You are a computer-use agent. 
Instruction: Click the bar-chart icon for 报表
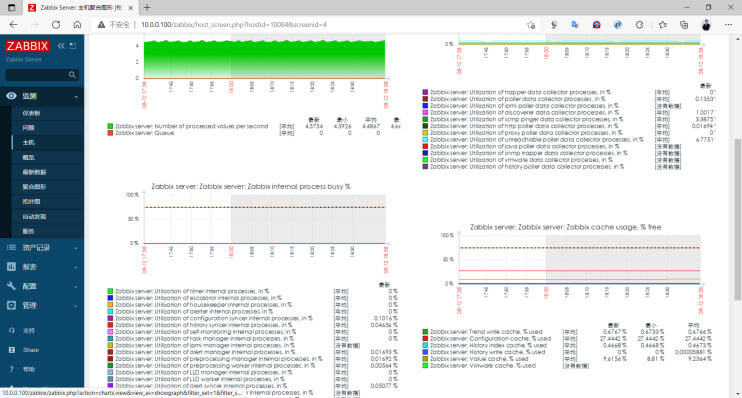11,267
